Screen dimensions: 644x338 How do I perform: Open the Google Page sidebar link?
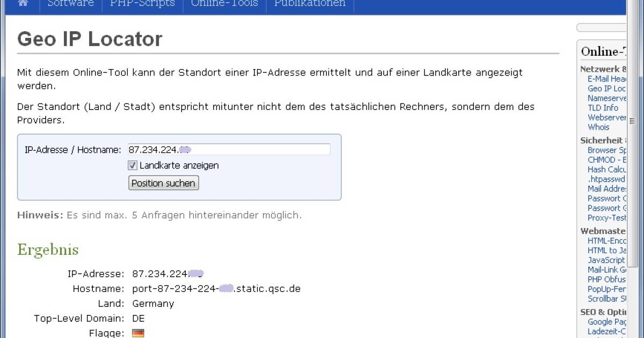[607, 322]
